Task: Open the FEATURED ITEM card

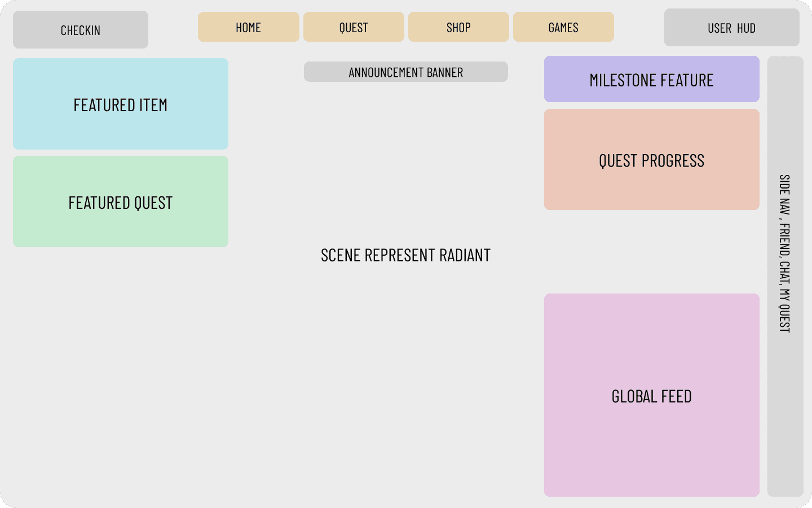Action: click(121, 104)
